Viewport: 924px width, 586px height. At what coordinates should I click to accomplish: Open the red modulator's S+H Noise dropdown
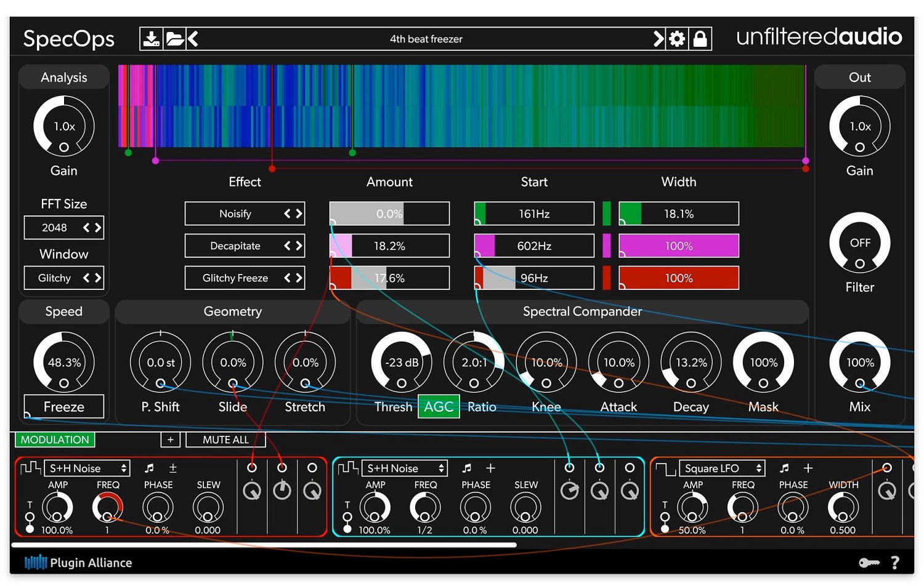tap(87, 468)
